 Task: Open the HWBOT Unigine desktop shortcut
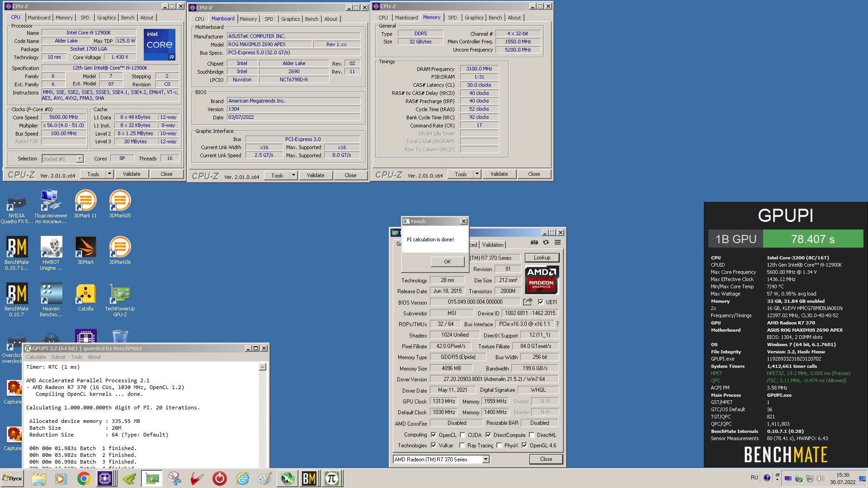pyautogui.click(x=51, y=253)
